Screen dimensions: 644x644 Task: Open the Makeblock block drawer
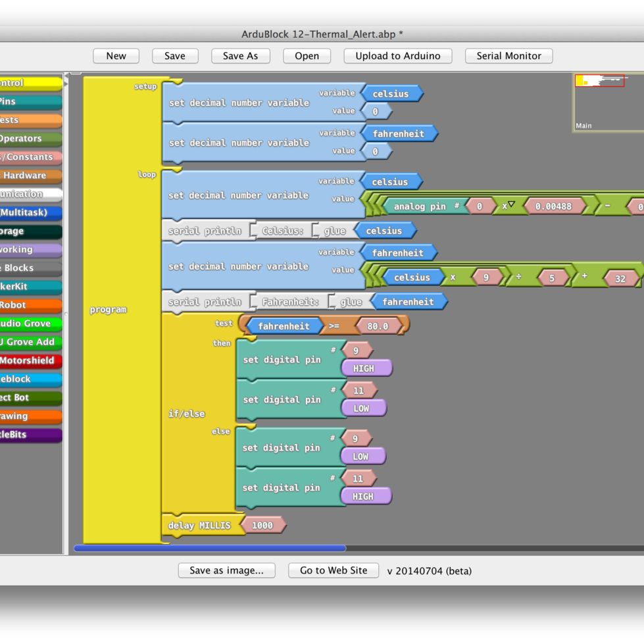[30, 380]
